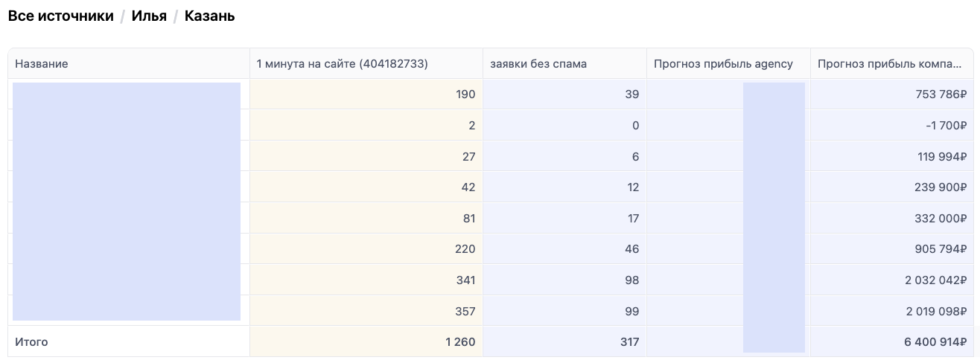Select the cell with value 98
The image size is (980, 363).
(x=632, y=280)
